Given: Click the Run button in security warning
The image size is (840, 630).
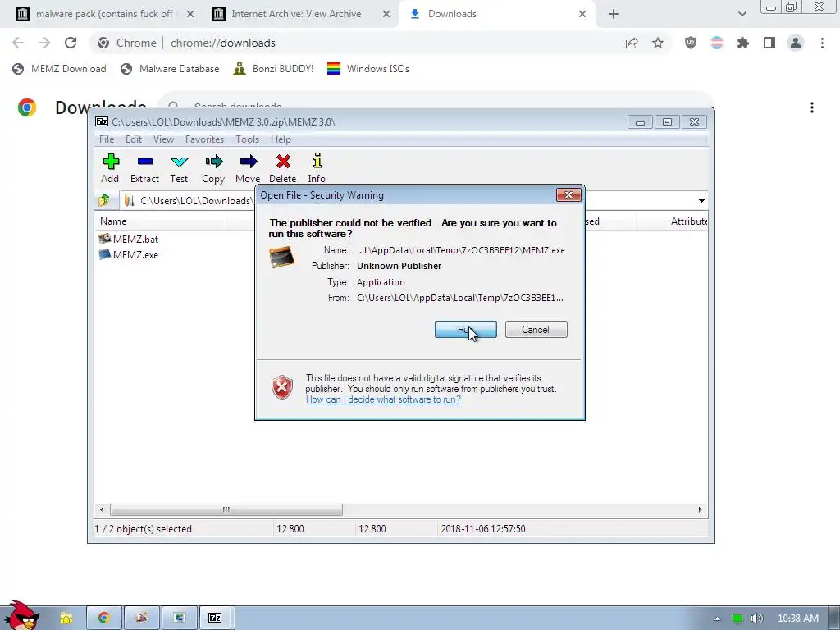Looking at the screenshot, I should pos(466,330).
